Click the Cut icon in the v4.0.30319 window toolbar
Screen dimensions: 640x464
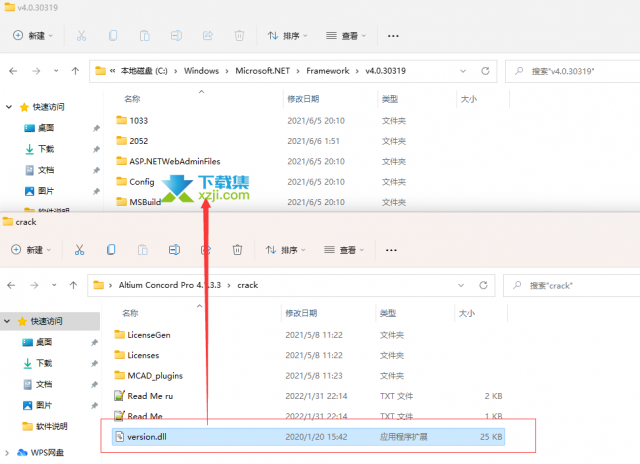click(78, 36)
